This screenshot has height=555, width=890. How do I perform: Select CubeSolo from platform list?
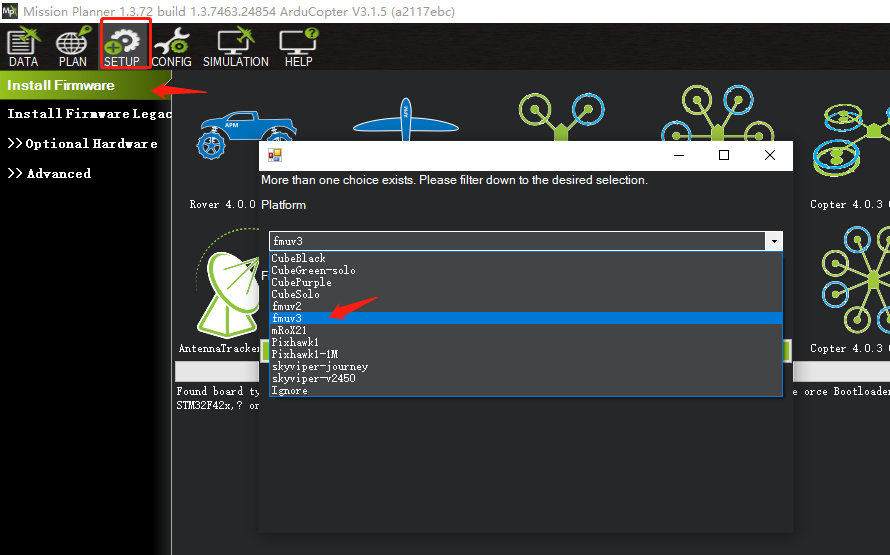coord(526,295)
